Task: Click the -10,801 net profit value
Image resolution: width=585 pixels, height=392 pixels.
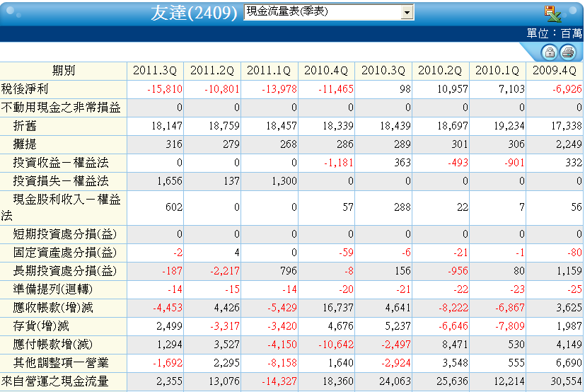Action: tap(221, 89)
